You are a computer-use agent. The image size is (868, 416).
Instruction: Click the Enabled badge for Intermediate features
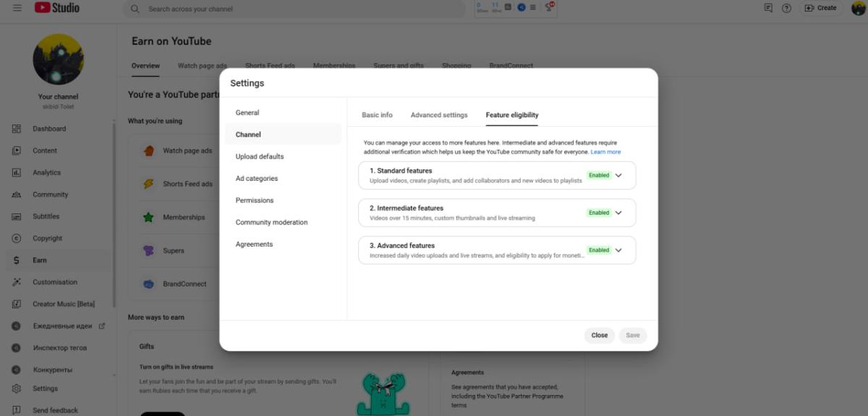pyautogui.click(x=599, y=213)
